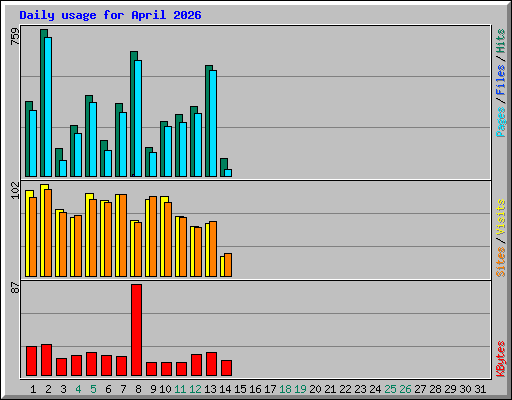
Task: Click the Files legend label
Action: point(501,80)
